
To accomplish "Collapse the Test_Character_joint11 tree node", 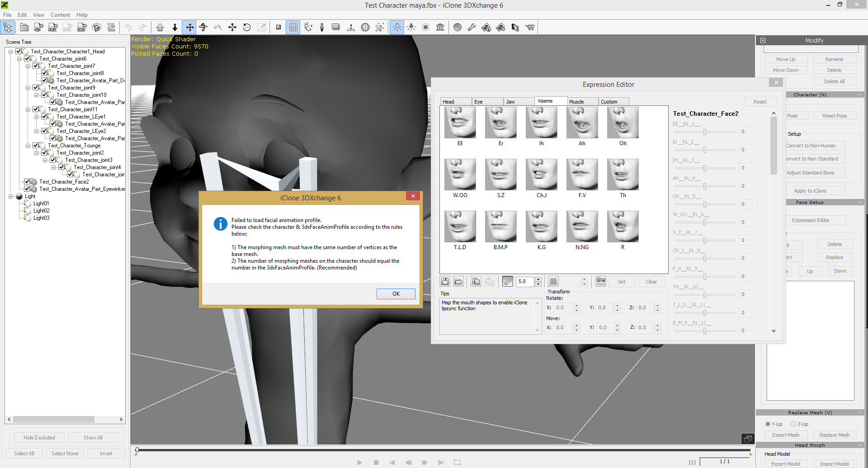I will point(28,109).
